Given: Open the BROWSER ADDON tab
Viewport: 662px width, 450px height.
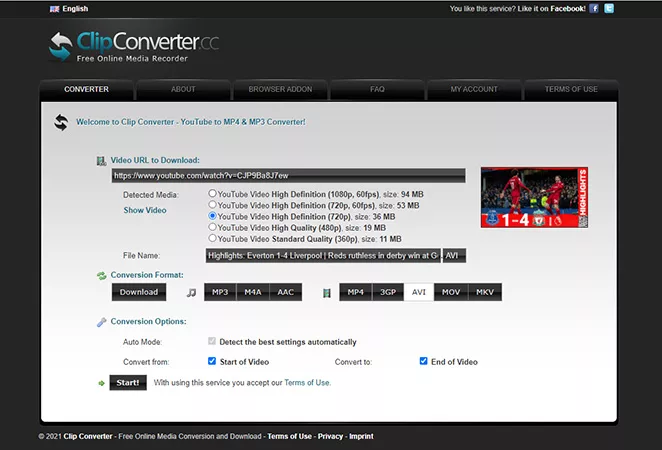Looking at the screenshot, I should (280, 89).
